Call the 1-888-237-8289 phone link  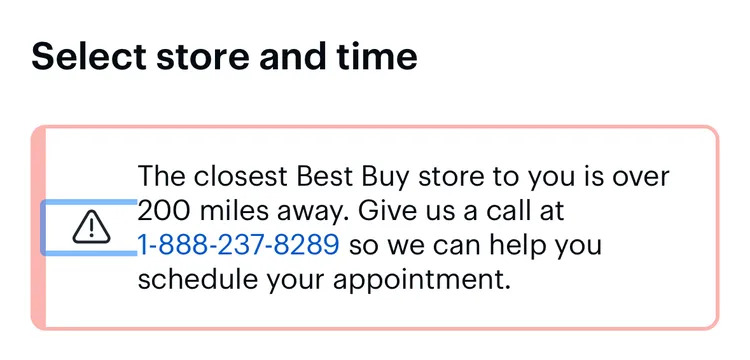pos(239,245)
